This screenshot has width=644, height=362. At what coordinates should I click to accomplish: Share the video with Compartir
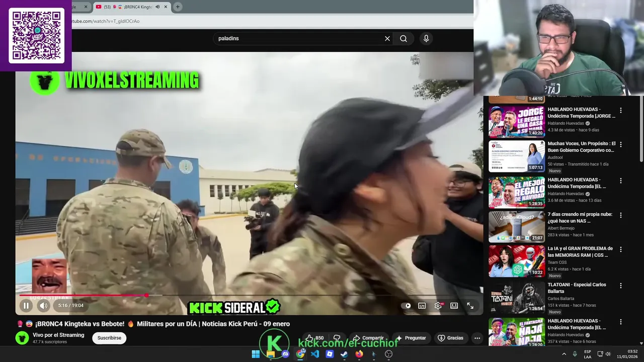click(x=368, y=338)
